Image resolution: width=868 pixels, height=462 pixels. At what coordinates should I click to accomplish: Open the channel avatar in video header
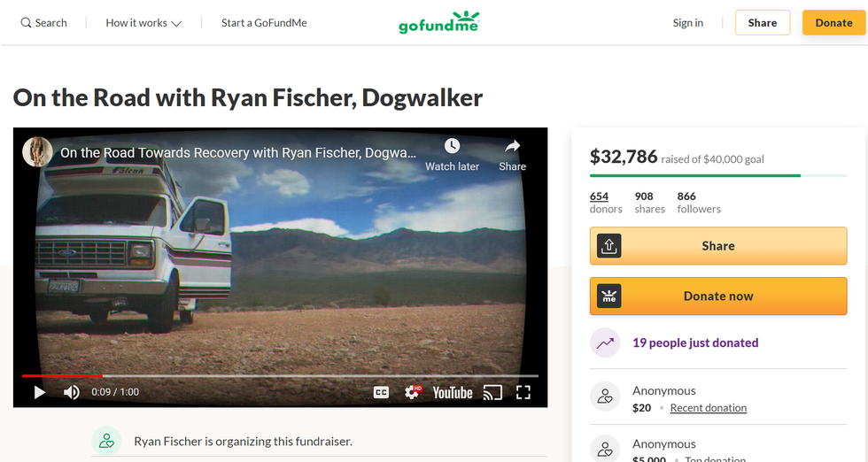point(37,152)
